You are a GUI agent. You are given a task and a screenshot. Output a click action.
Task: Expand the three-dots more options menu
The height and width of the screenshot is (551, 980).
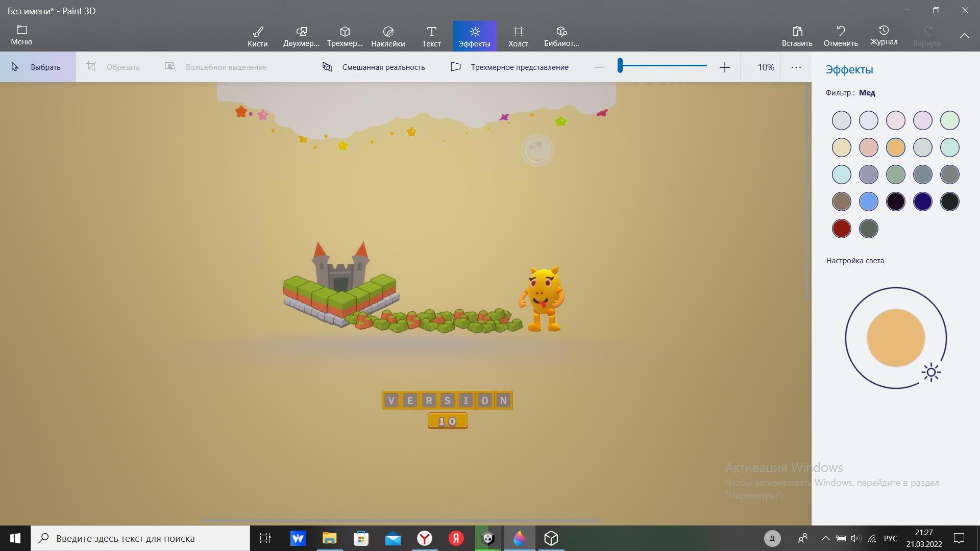click(796, 67)
